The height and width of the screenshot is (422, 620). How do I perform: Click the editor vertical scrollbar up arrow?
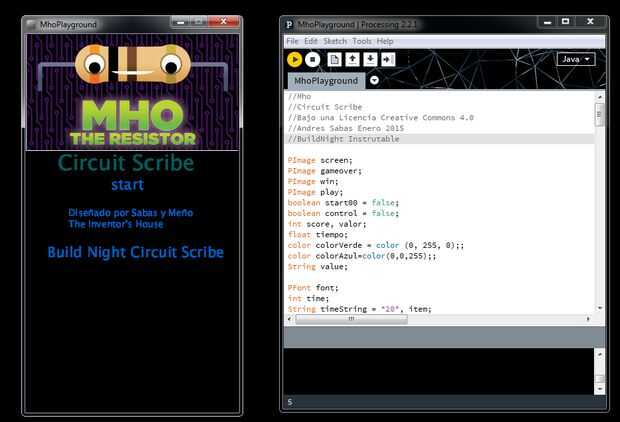pyautogui.click(x=600, y=97)
